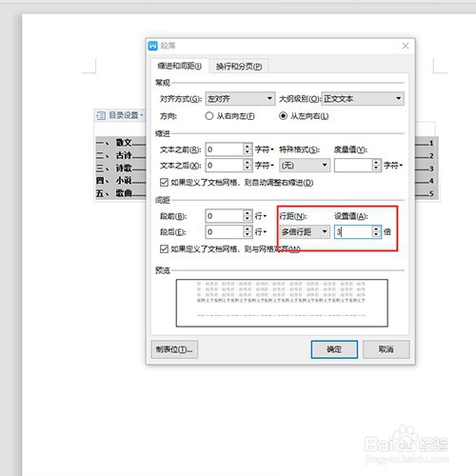Select 从右向左 direction radio button
This screenshot has width=476, height=476.
209,116
